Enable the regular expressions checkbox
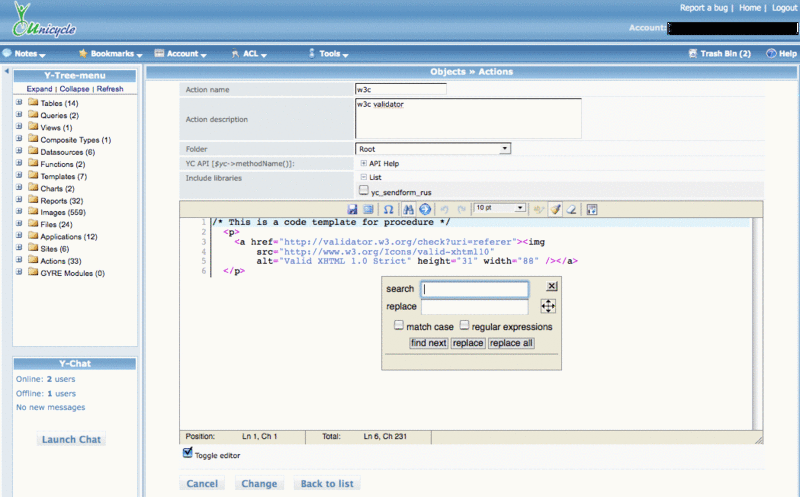This screenshot has height=497, width=800. coord(465,326)
